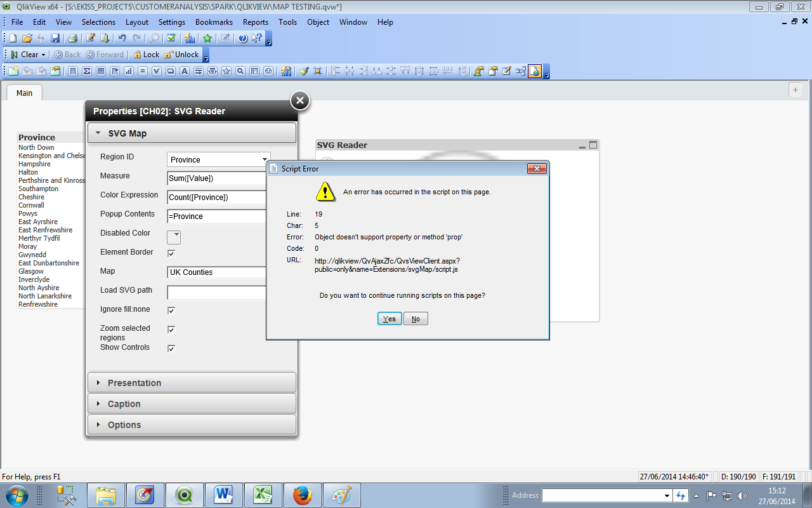Click the Clear selections button
The width and height of the screenshot is (812, 508).
25,55
